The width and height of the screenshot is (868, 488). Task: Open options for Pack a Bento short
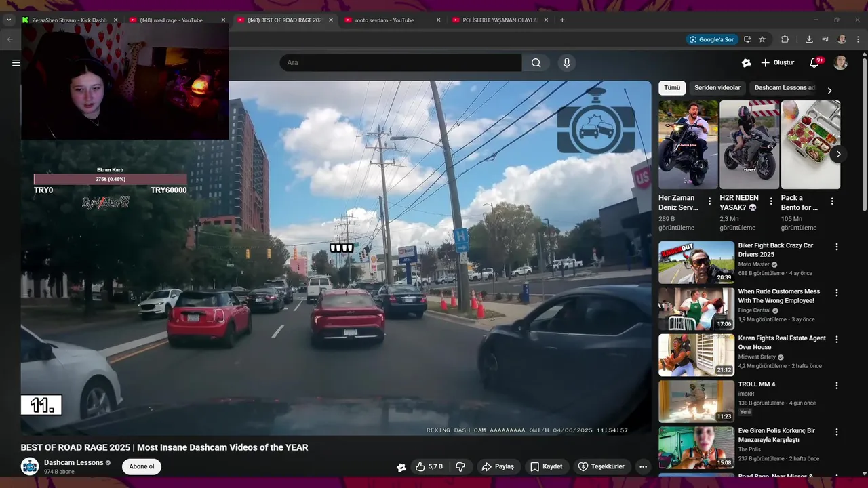(832, 201)
